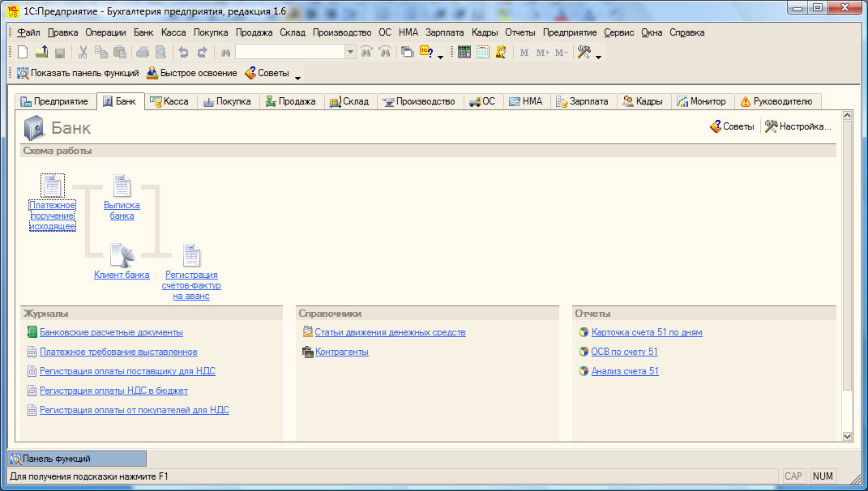Viewport: 868px width, 491px height.
Task: Click the Find binoculars icon
Action: pyautogui.click(x=225, y=53)
